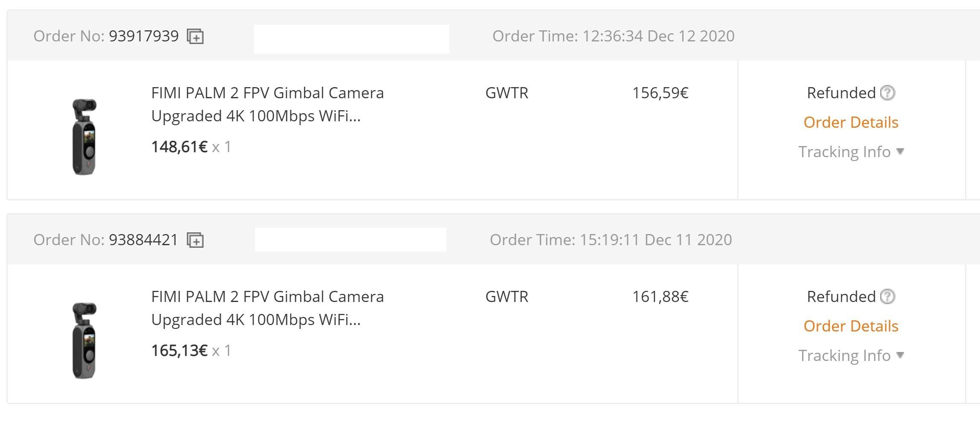The width and height of the screenshot is (980, 425).
Task: Open the FIMI PALM 2 thumbnail in the Dec 11 order
Action: pos(84,340)
